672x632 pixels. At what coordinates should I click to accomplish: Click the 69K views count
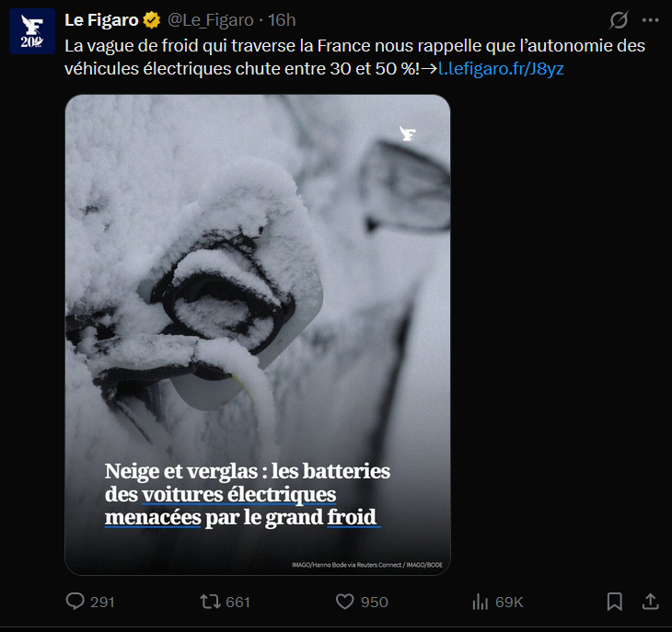pyautogui.click(x=509, y=602)
